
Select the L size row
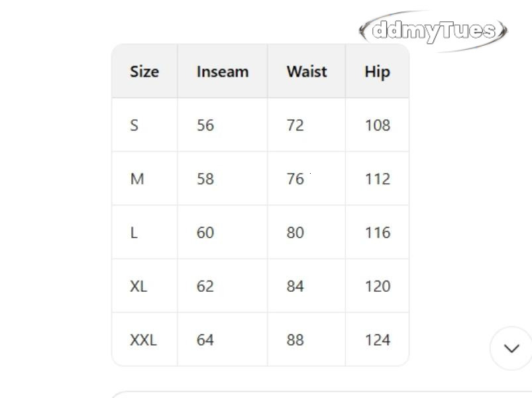coord(134,232)
